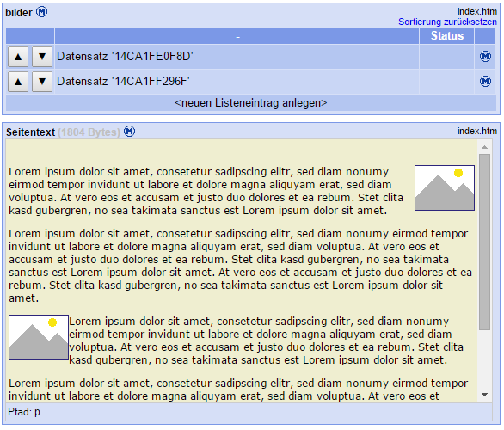Click the Seitentext editor scrollbar thumb
This screenshot has width=504, height=430.
(x=485, y=242)
